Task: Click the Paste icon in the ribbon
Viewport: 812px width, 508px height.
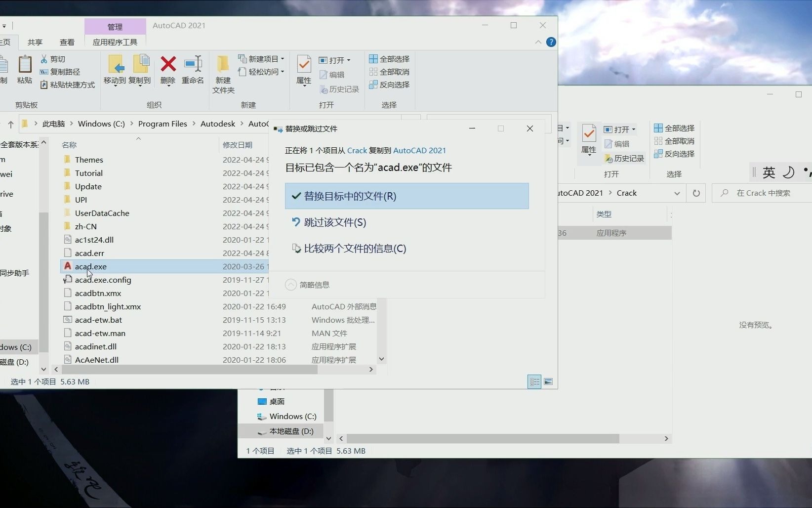Action: (x=25, y=64)
